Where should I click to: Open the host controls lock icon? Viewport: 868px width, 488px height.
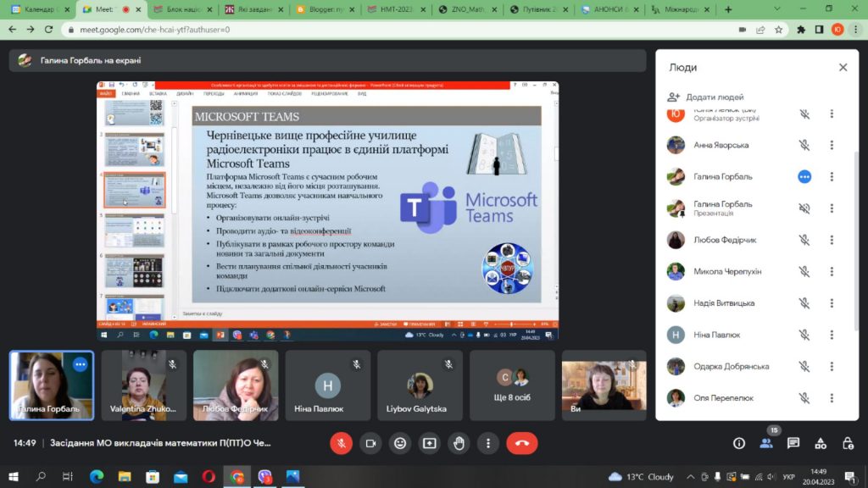pos(848,443)
